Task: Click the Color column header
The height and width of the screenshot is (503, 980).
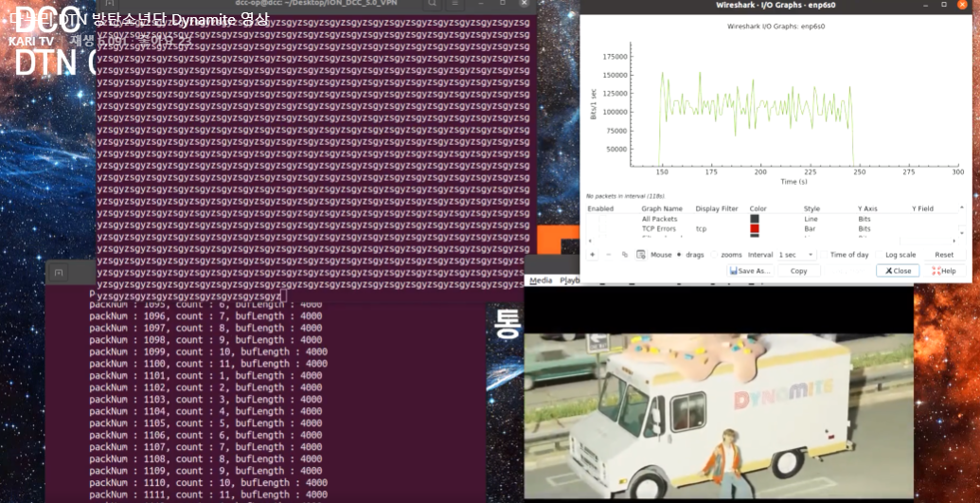Action: [x=758, y=208]
